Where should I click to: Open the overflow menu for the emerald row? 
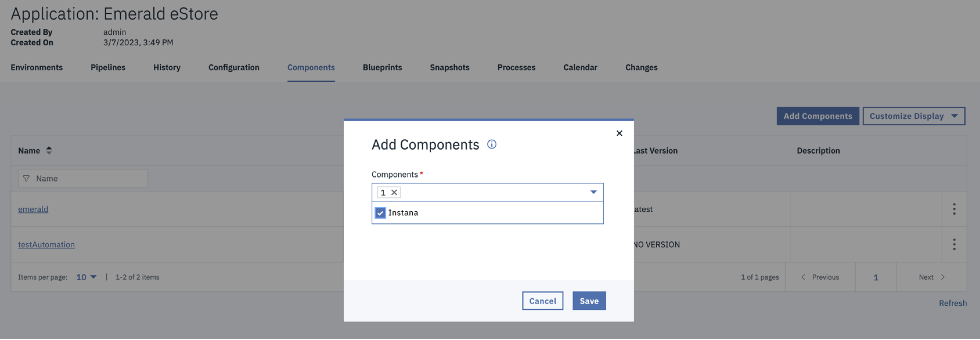point(954,209)
